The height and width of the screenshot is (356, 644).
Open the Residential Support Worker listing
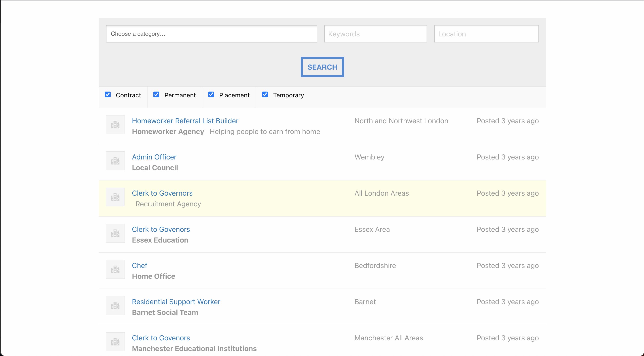[x=176, y=302]
